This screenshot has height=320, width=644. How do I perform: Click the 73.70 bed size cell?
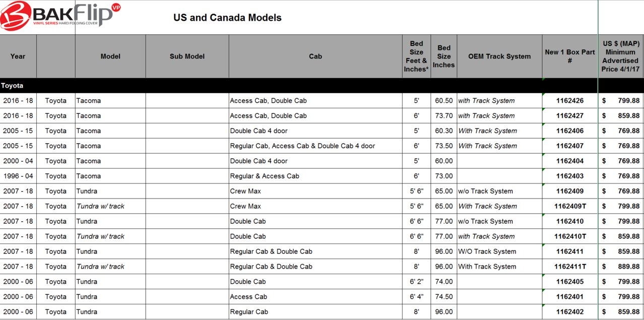click(444, 116)
